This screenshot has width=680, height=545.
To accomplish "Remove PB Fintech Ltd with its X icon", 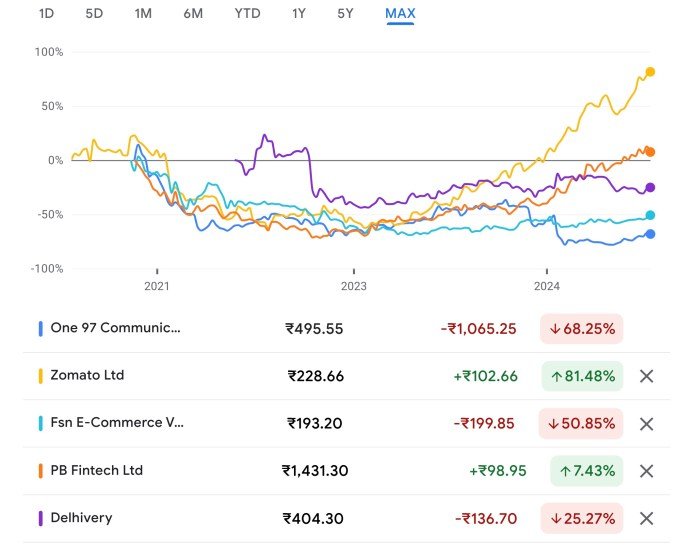I will 646,471.
